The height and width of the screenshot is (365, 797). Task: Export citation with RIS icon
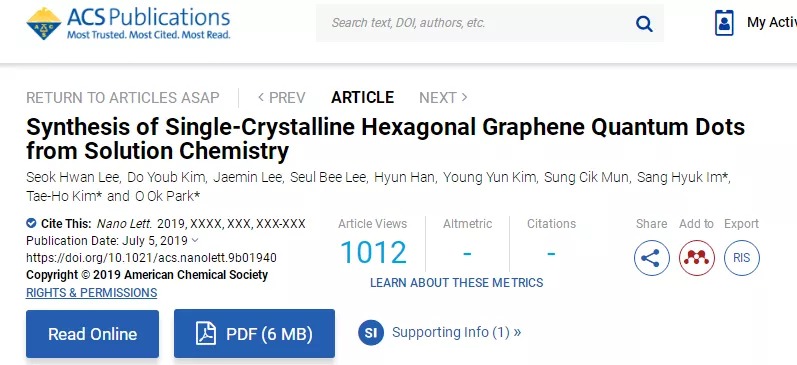click(742, 258)
